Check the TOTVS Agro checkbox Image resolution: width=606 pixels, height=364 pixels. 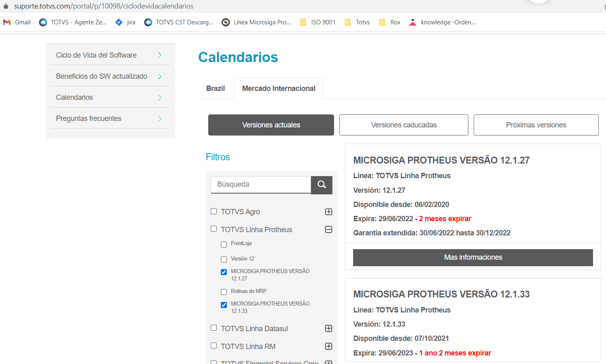pos(214,211)
